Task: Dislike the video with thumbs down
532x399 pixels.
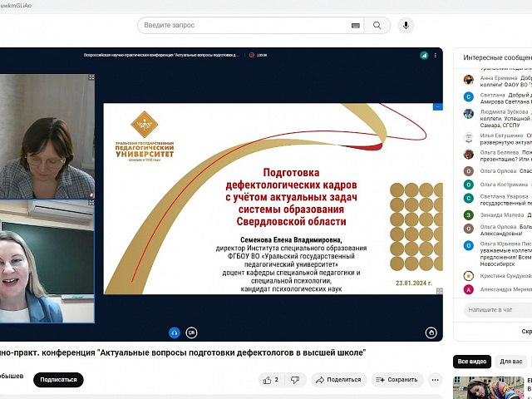Action: coord(295,380)
